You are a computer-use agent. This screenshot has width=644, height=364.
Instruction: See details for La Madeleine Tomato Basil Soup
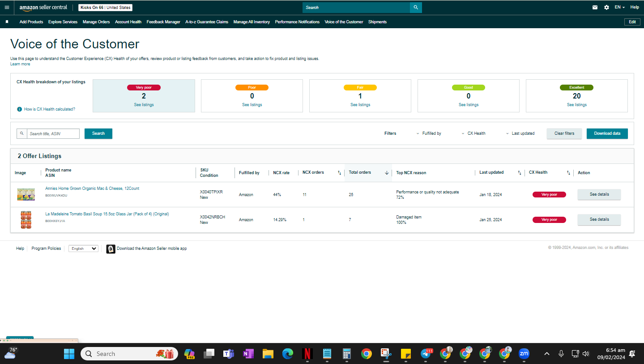[599, 219]
